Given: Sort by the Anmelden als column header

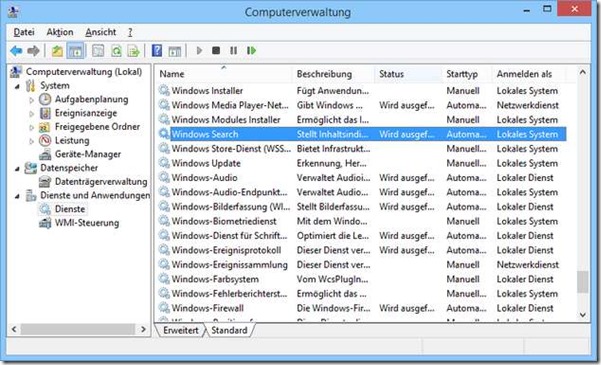Looking at the screenshot, I should [528, 74].
